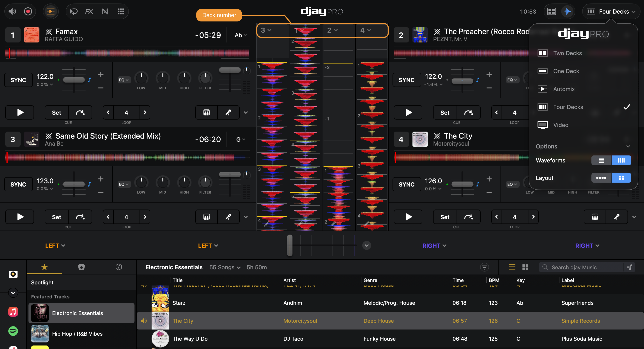Open deck 1 key Ab dropdown

[x=241, y=35]
